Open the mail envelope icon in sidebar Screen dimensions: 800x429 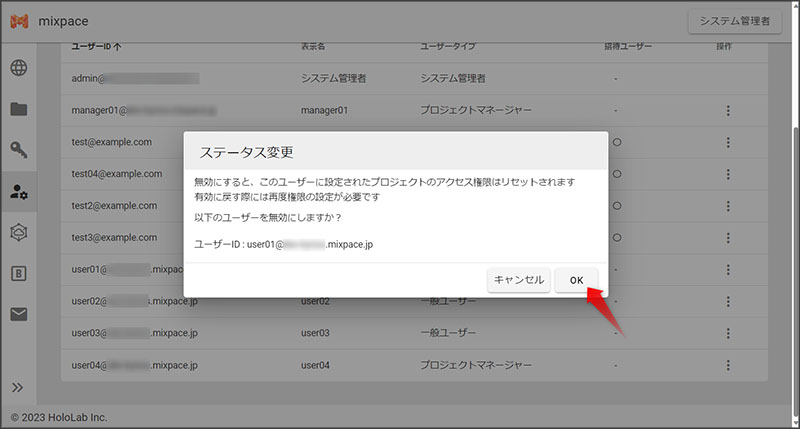pos(19,314)
